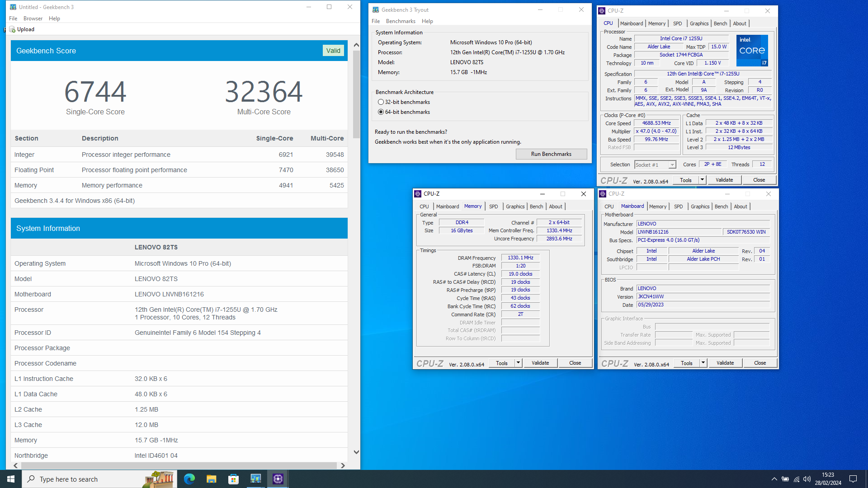
Task: Open CPU tab in Memory CPU-Z window
Action: click(424, 206)
